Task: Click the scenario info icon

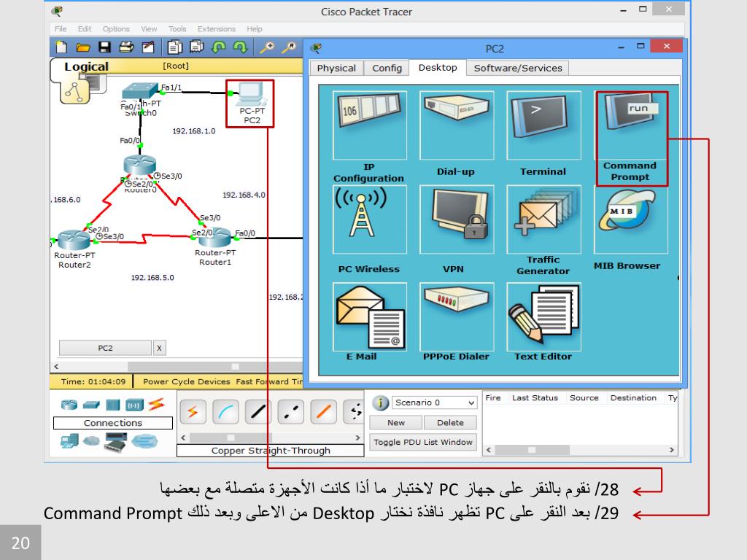Action: 380,402
